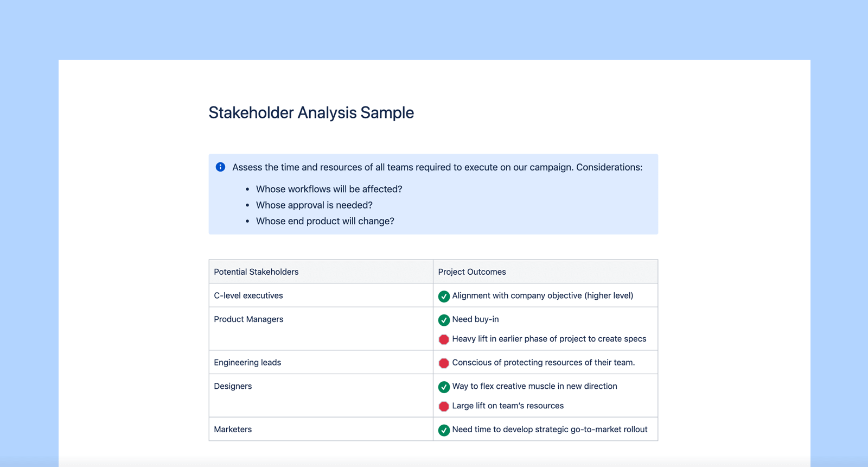Click the bullet Whose end product will change?
Viewport: 868px width, 467px height.
325,221
